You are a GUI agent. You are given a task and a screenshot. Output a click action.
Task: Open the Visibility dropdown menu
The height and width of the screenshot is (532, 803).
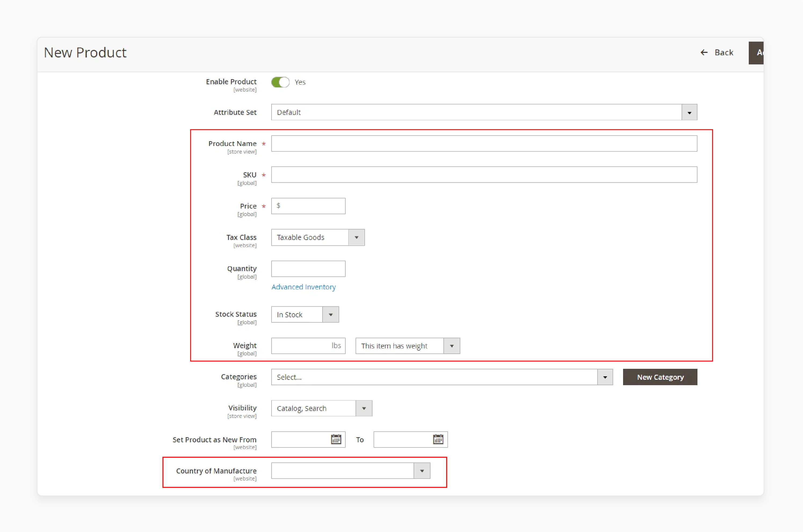364,408
